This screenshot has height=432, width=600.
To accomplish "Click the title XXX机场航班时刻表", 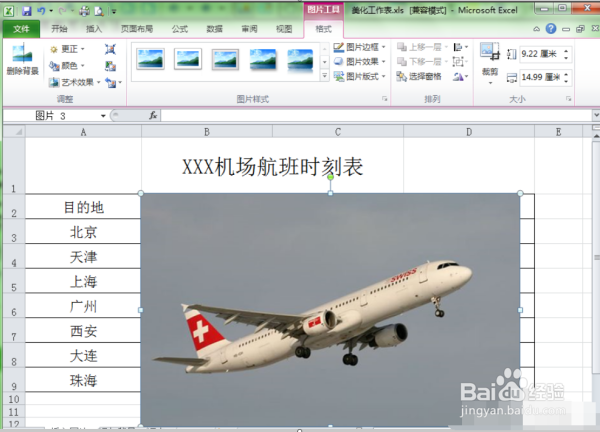I will point(272,167).
